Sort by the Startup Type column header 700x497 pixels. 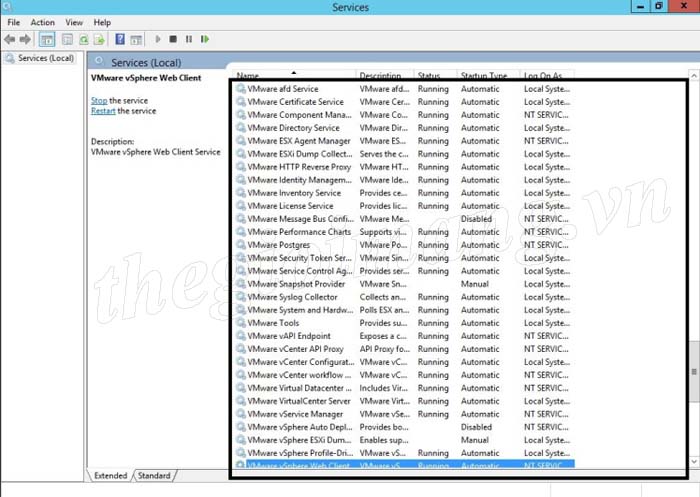[x=488, y=75]
